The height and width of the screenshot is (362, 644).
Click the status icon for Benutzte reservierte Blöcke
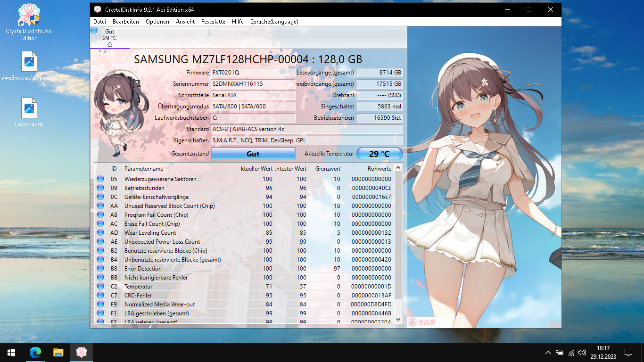tap(100, 251)
